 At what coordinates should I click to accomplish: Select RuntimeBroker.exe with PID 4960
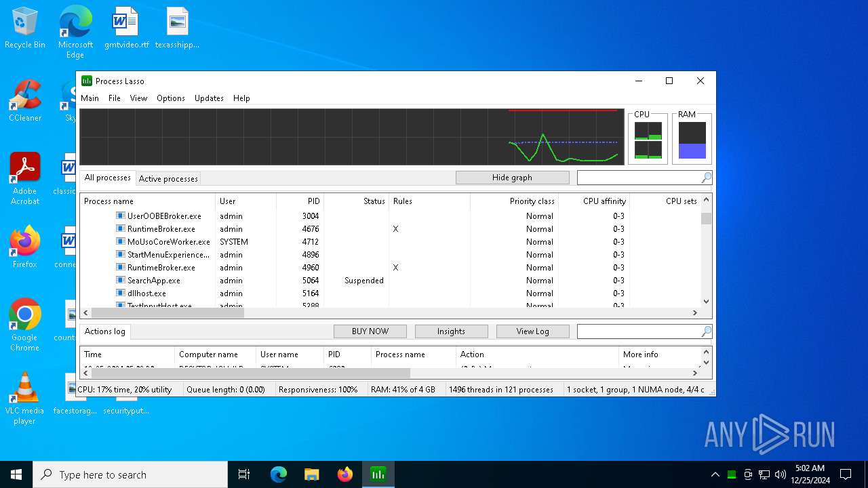(391, 268)
